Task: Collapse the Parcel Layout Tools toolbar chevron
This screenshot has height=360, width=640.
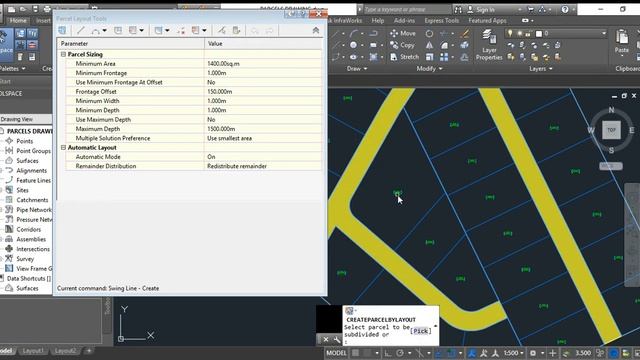Action: (316, 31)
